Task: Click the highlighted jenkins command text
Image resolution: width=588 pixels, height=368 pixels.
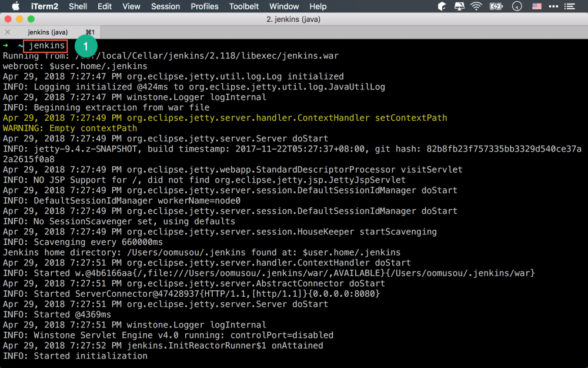Action: (x=45, y=45)
